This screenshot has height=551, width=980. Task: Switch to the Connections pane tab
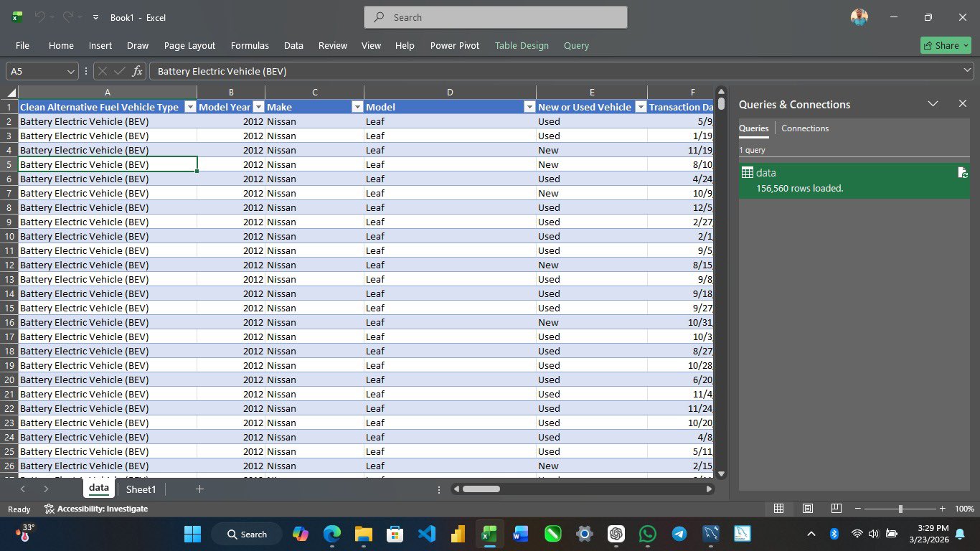(x=804, y=128)
